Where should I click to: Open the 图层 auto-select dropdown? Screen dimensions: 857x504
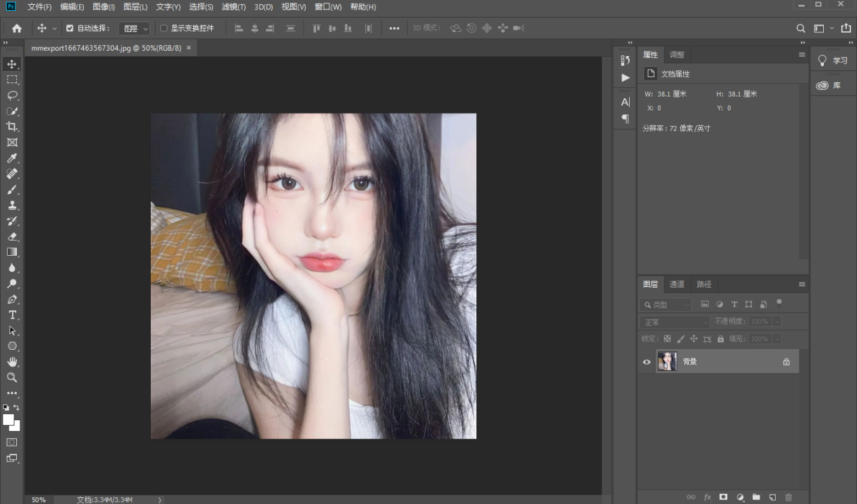[x=134, y=28]
